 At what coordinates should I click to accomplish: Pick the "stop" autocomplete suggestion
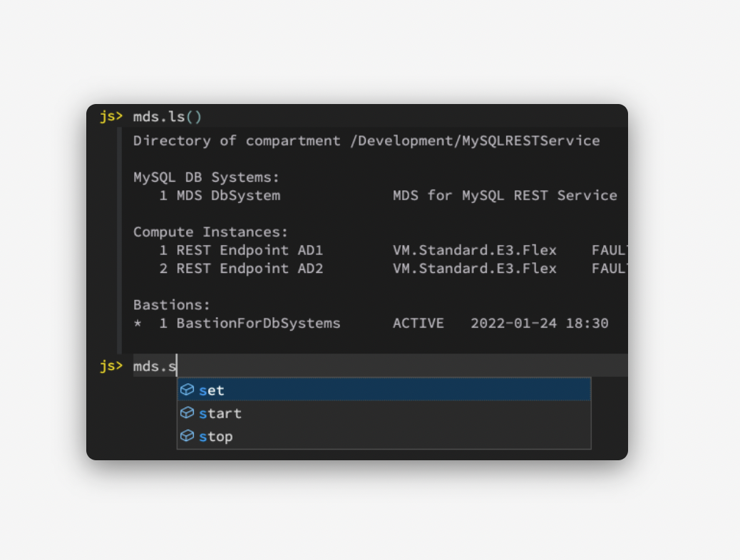[216, 436]
